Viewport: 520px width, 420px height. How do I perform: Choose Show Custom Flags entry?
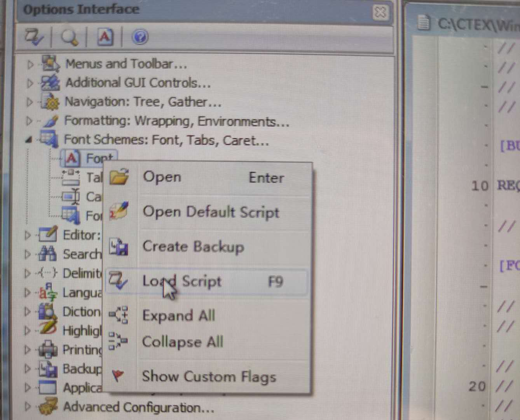[x=208, y=376]
